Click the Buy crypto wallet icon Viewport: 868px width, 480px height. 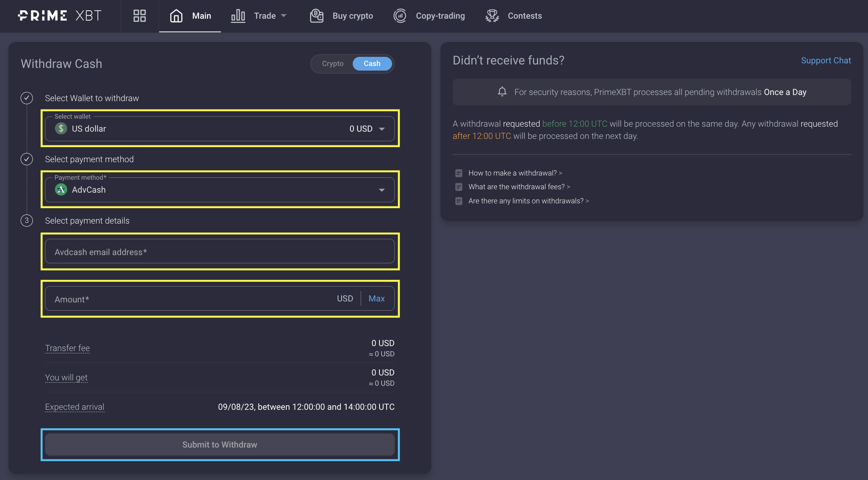[x=316, y=16]
